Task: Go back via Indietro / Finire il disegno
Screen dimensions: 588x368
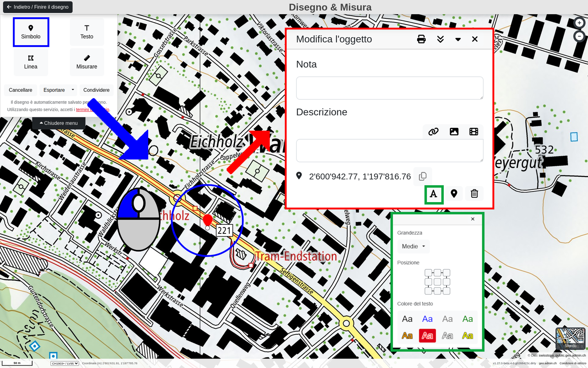Action: tap(38, 7)
